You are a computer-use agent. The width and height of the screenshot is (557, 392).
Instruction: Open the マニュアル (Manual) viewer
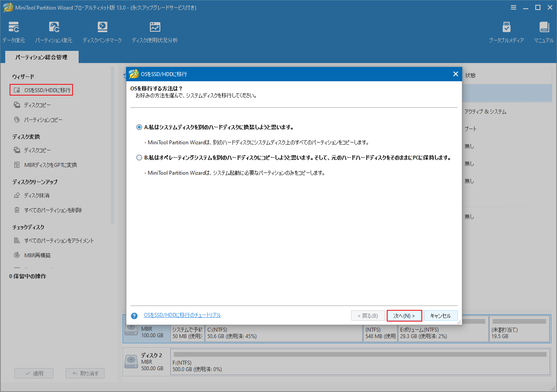click(543, 30)
